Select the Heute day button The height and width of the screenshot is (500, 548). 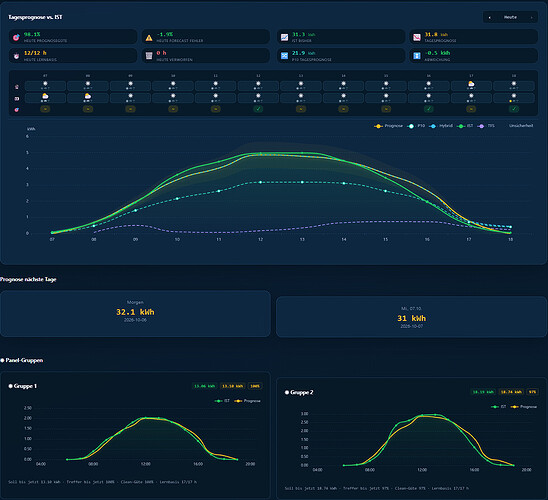(x=510, y=17)
